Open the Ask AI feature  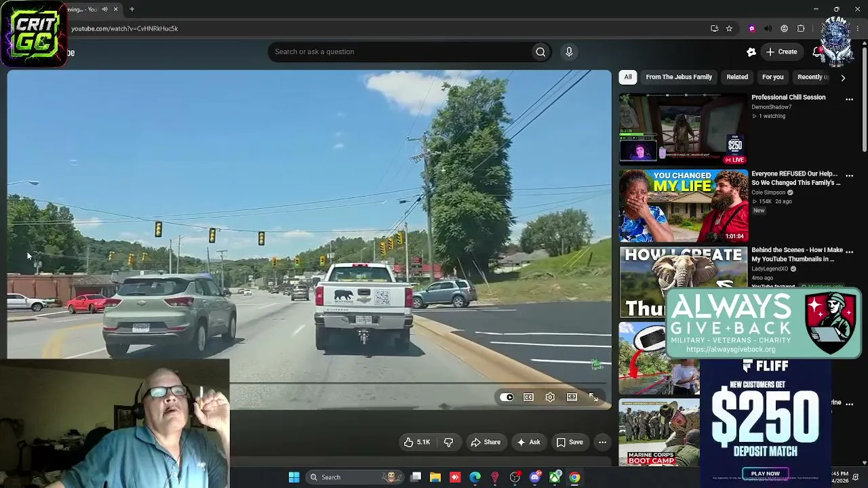[528, 442]
